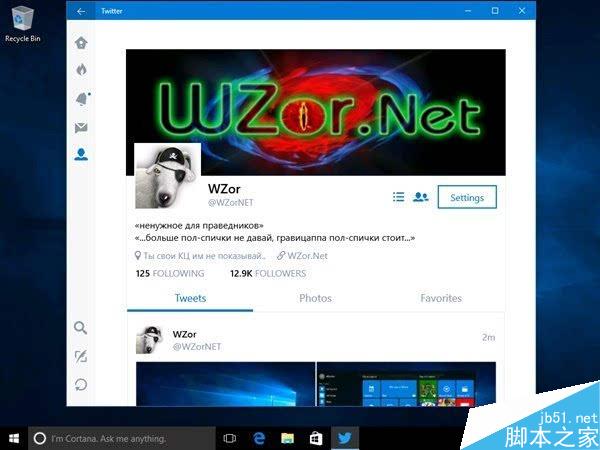Open the search magnifier icon in sidebar
This screenshot has height=450, width=600.
[x=80, y=328]
